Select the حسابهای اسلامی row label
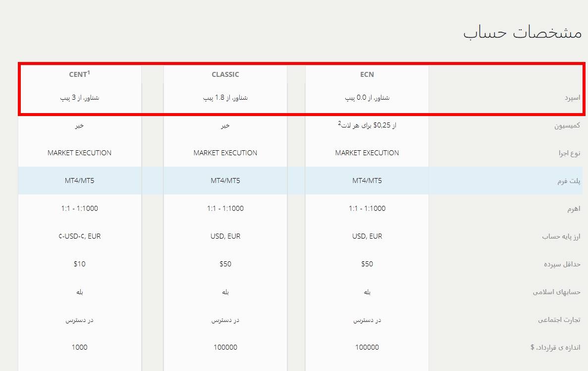588x371 pixels. (557, 292)
